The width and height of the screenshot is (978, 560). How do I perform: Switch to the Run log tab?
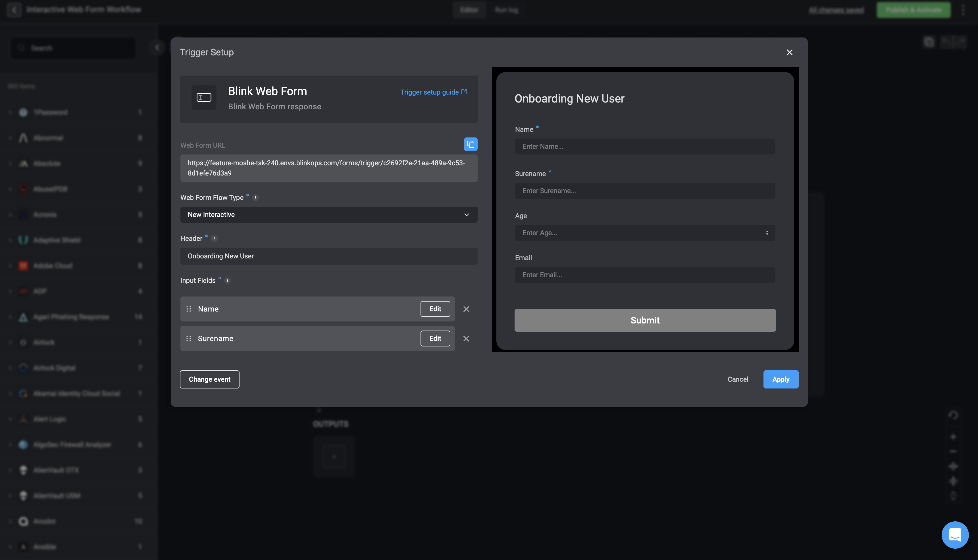coord(506,10)
